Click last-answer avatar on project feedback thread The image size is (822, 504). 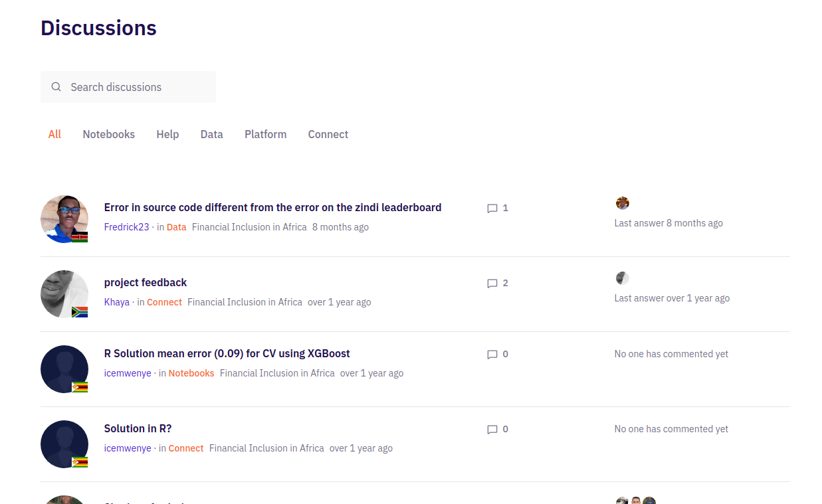622,278
